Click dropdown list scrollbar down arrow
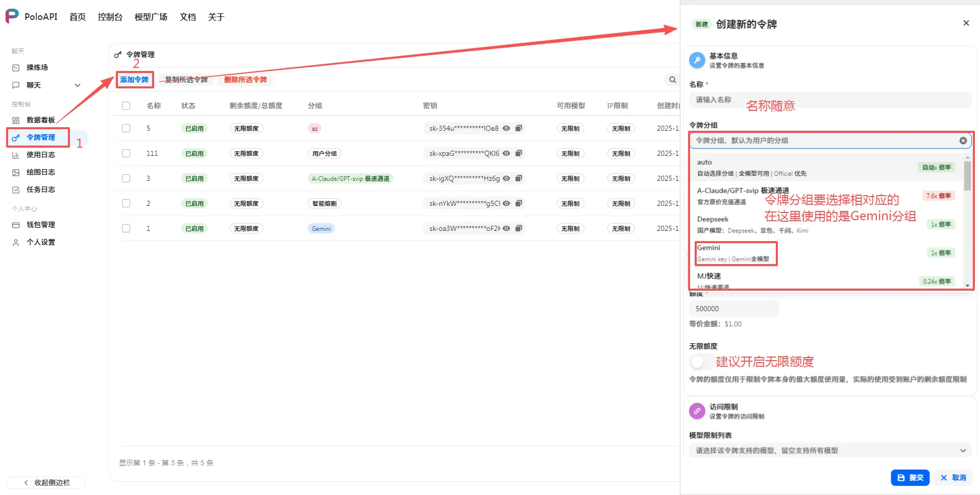 967,286
